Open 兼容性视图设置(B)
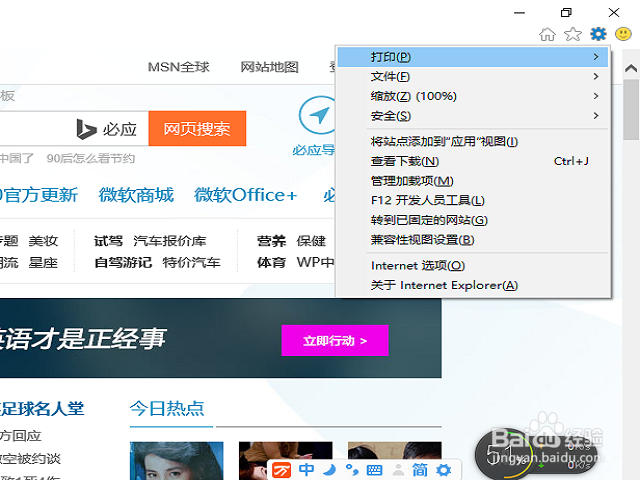The width and height of the screenshot is (640, 480). point(473,240)
